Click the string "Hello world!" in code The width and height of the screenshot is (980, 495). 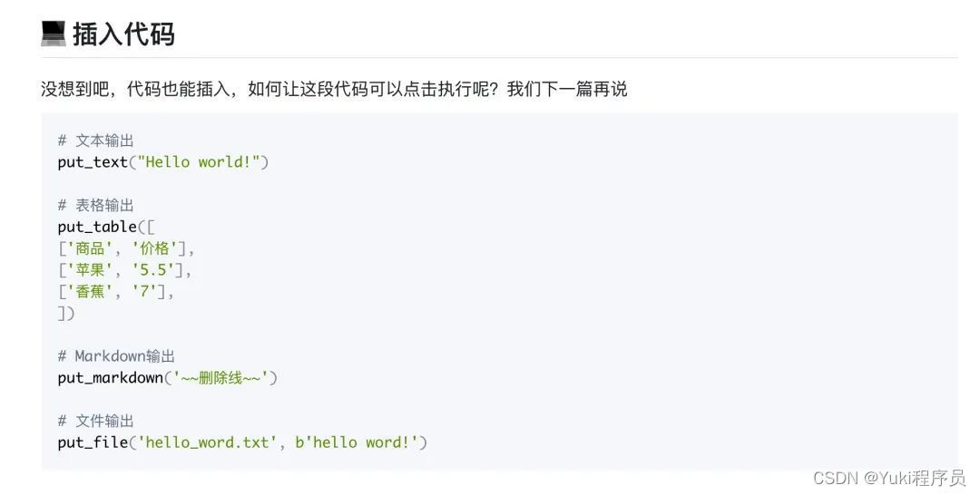(x=199, y=162)
